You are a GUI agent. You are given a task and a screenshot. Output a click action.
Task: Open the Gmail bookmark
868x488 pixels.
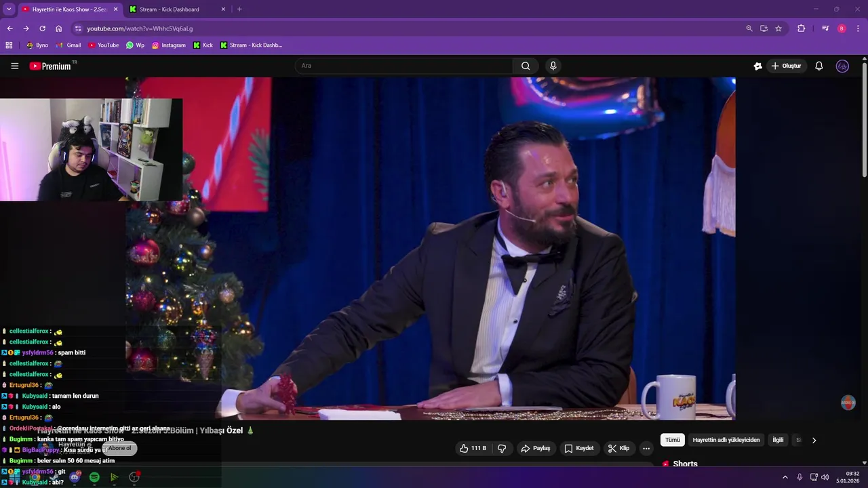click(68, 45)
